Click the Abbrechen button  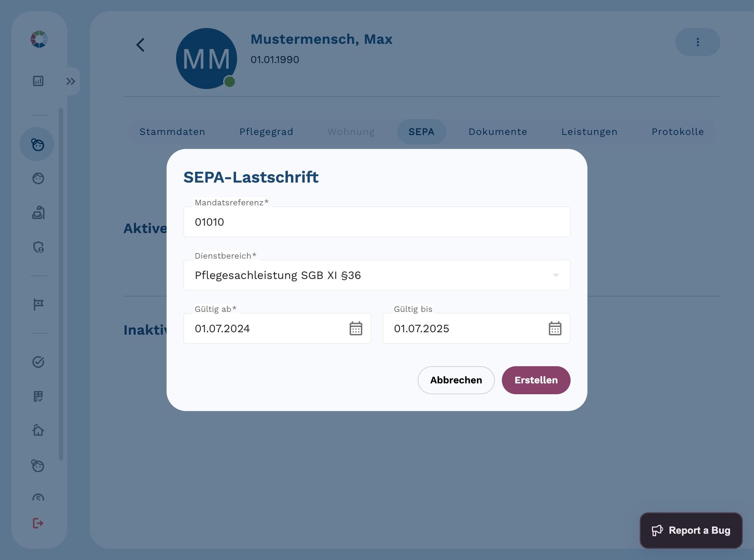tap(456, 380)
